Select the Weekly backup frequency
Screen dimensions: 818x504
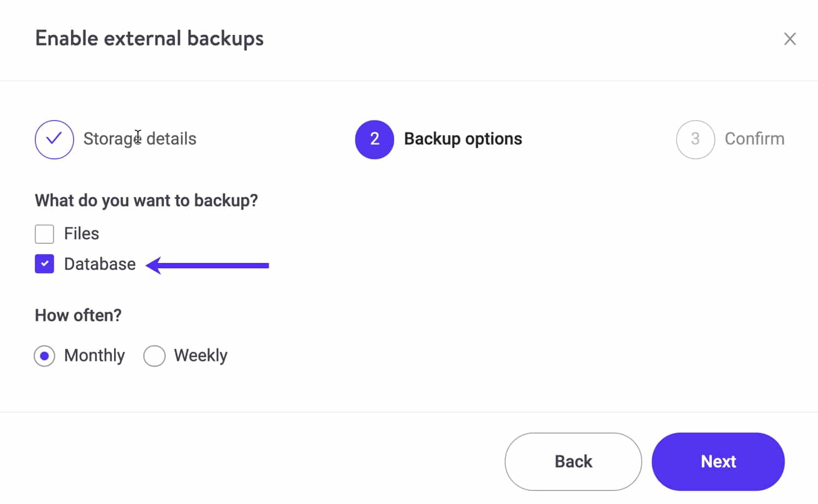tap(154, 356)
